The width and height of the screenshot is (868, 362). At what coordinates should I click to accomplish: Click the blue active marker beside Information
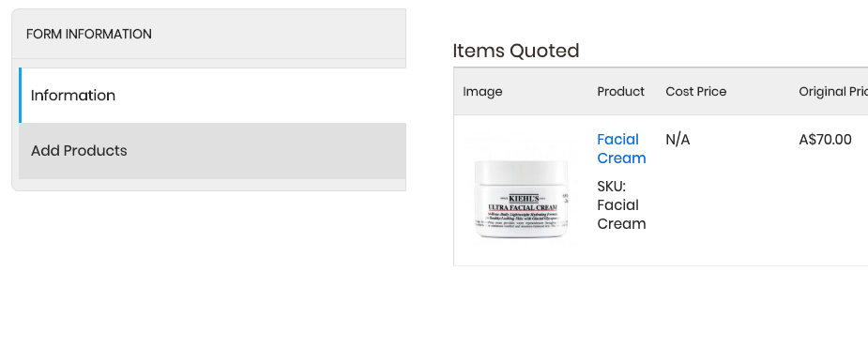pos(20,96)
